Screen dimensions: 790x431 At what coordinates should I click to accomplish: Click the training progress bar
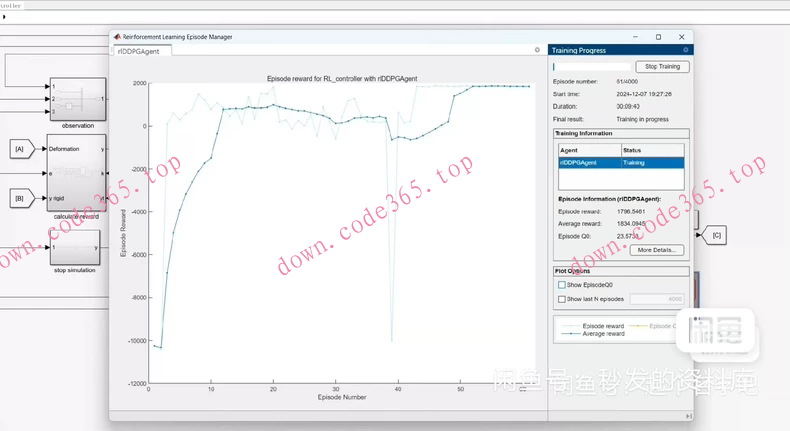591,67
